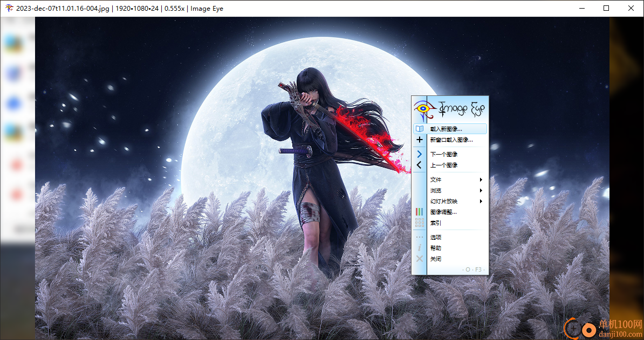The height and width of the screenshot is (340, 644).
Task: Click the color bars icon for 图像调整
Action: click(x=419, y=212)
